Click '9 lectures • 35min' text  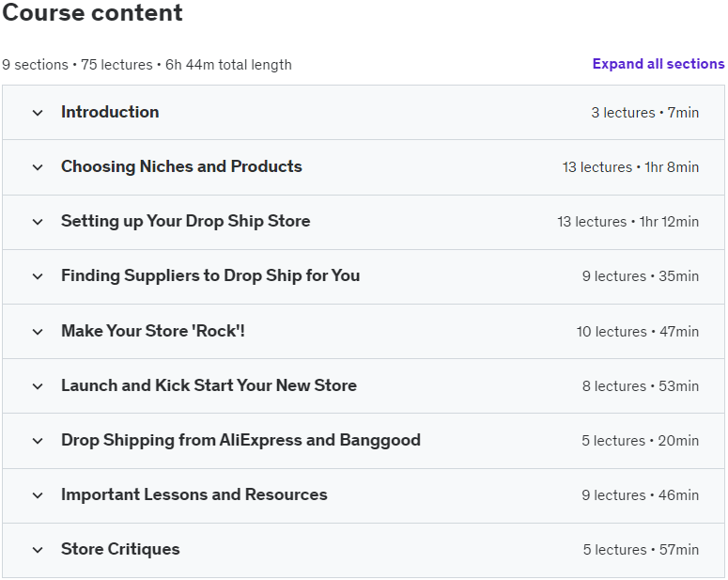click(x=641, y=276)
